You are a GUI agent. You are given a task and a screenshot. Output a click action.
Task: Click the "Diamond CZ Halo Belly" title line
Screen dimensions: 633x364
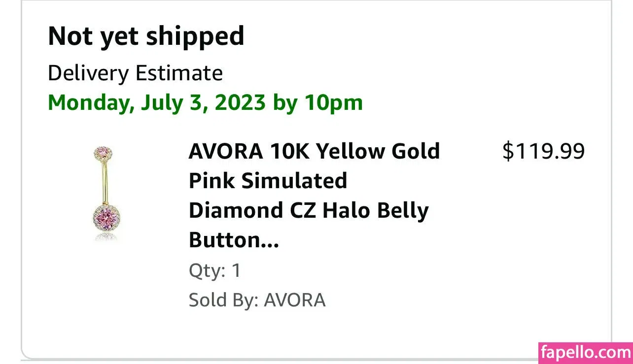pyautogui.click(x=309, y=211)
